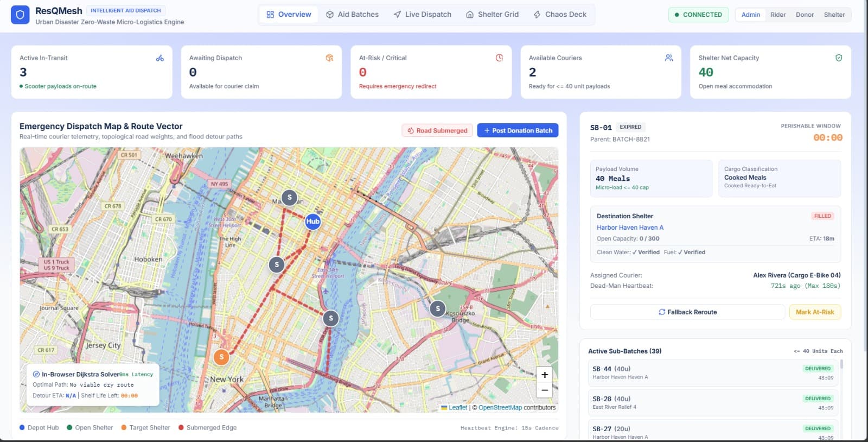Click Post Donation Batch
This screenshot has width=868, height=442.
[x=518, y=131]
